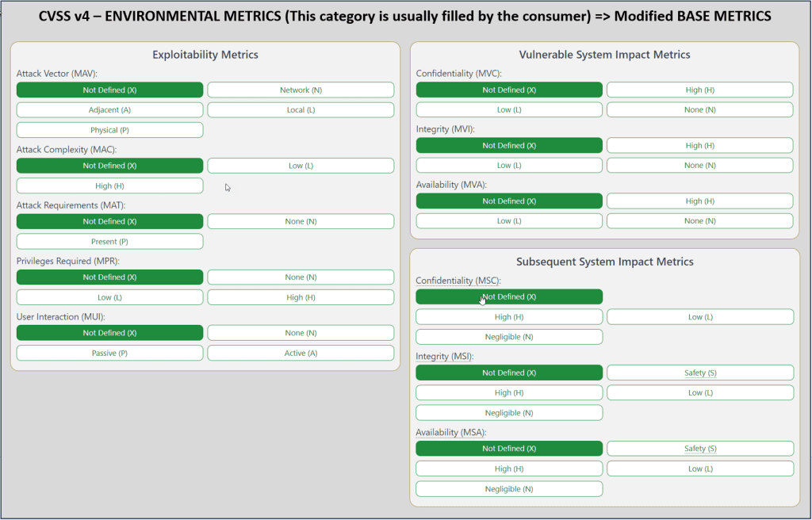Set Attack Requirements (MAT) to Present (P)
Image resolution: width=812 pixels, height=520 pixels.
tap(109, 242)
